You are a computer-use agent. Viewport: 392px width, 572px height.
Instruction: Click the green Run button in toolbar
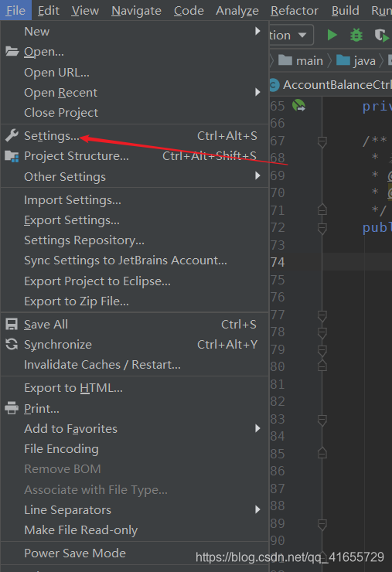coord(332,36)
